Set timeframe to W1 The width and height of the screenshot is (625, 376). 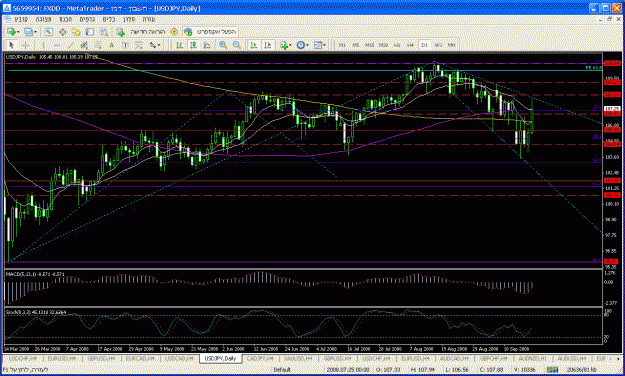(438, 45)
